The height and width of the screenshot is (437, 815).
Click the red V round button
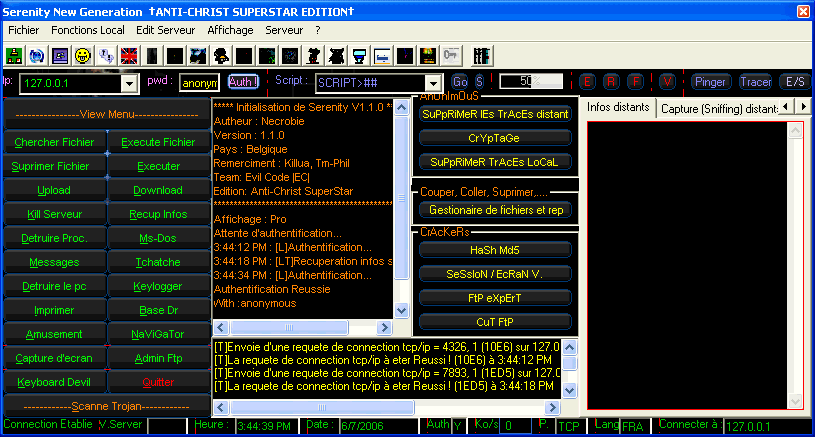click(x=667, y=81)
